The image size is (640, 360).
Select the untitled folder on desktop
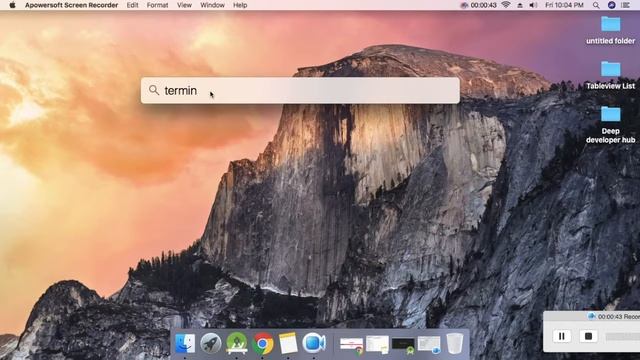pyautogui.click(x=611, y=29)
